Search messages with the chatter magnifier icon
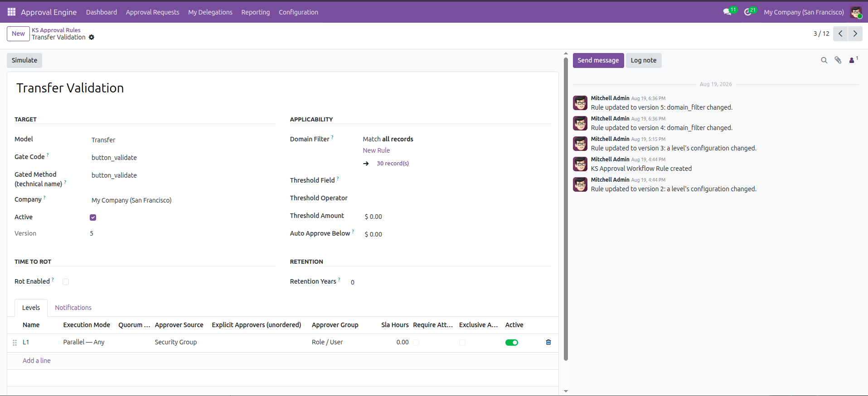This screenshot has height=396, width=868. pos(824,60)
